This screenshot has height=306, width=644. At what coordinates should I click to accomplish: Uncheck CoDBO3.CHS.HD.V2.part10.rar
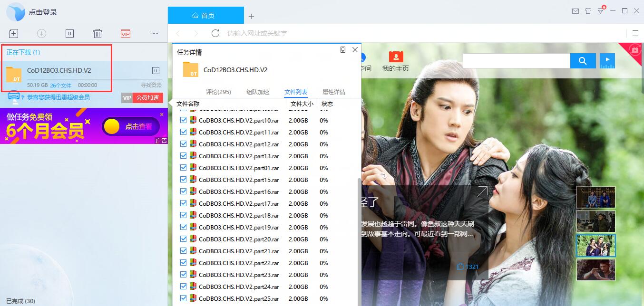click(x=184, y=120)
